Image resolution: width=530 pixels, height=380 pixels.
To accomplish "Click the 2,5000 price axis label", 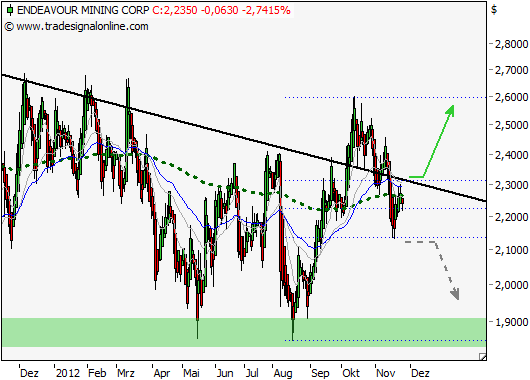I will (x=511, y=125).
